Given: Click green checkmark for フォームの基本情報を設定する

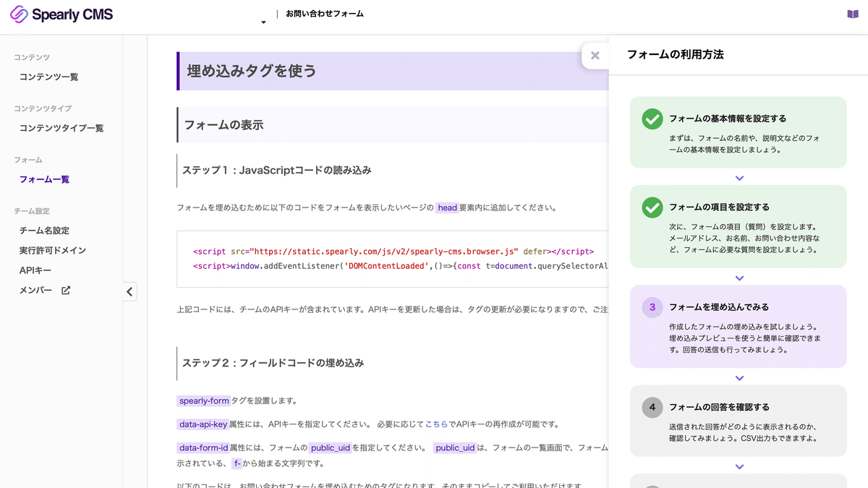Looking at the screenshot, I should click(x=652, y=119).
